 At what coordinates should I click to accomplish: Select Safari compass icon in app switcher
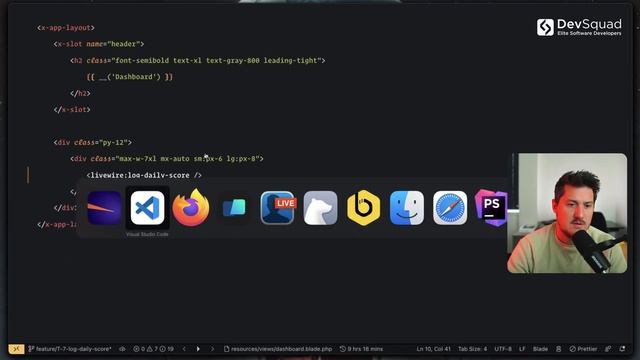450,208
